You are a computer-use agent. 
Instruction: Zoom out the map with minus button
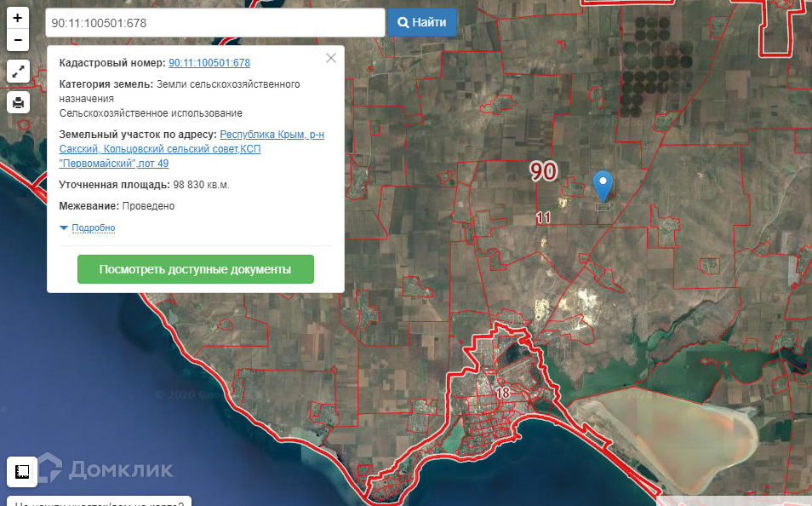[18, 40]
